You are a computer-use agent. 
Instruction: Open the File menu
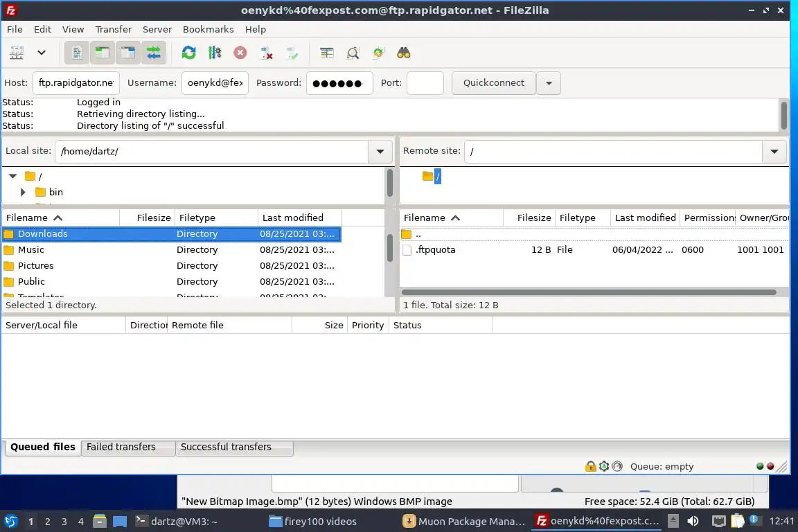coord(15,29)
